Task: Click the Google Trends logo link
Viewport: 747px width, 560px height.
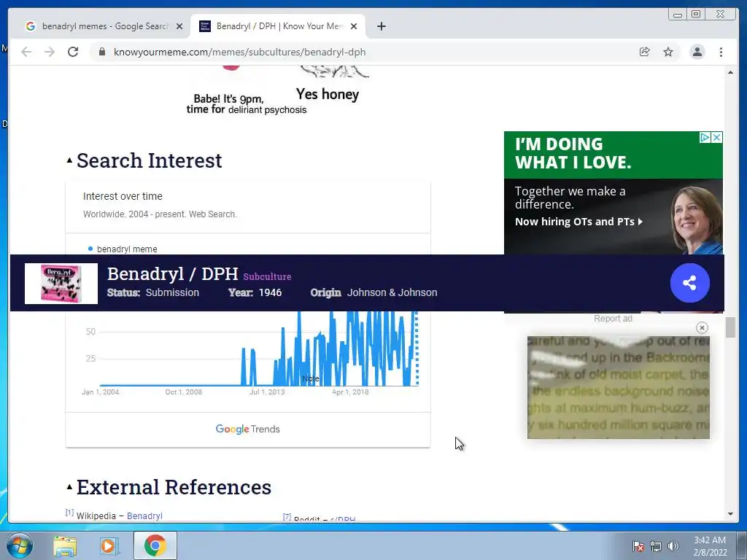Action: tap(248, 429)
